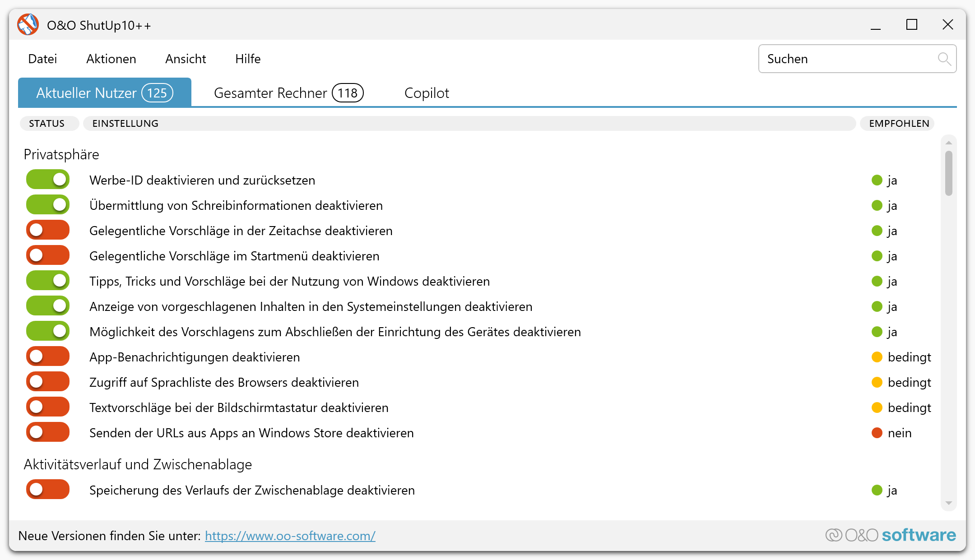Screen dimensions: 975x560
Task: Collapse the Privatsphäre section header
Action: click(x=61, y=155)
